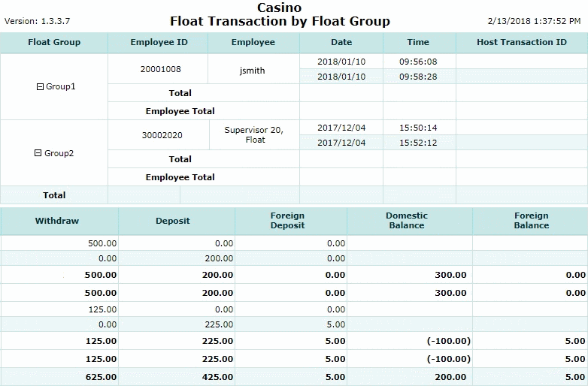Select the Domestic Balance column header

point(407,221)
